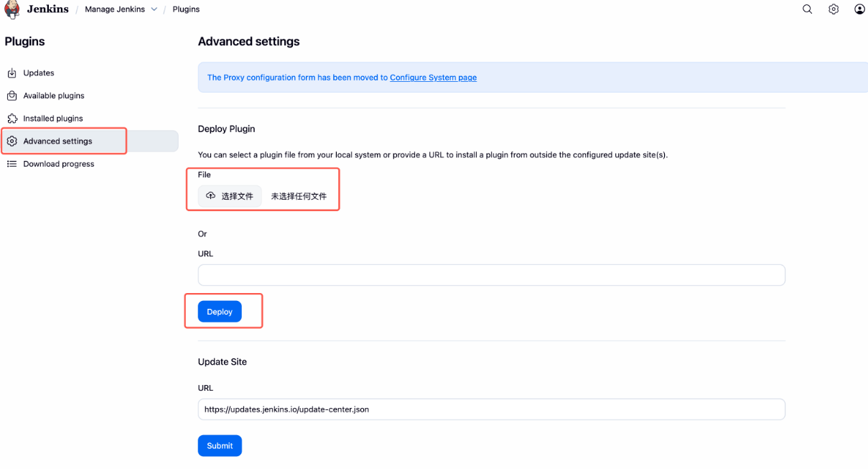The width and height of the screenshot is (868, 469).
Task: Open search with the magnifier icon
Action: 807,9
